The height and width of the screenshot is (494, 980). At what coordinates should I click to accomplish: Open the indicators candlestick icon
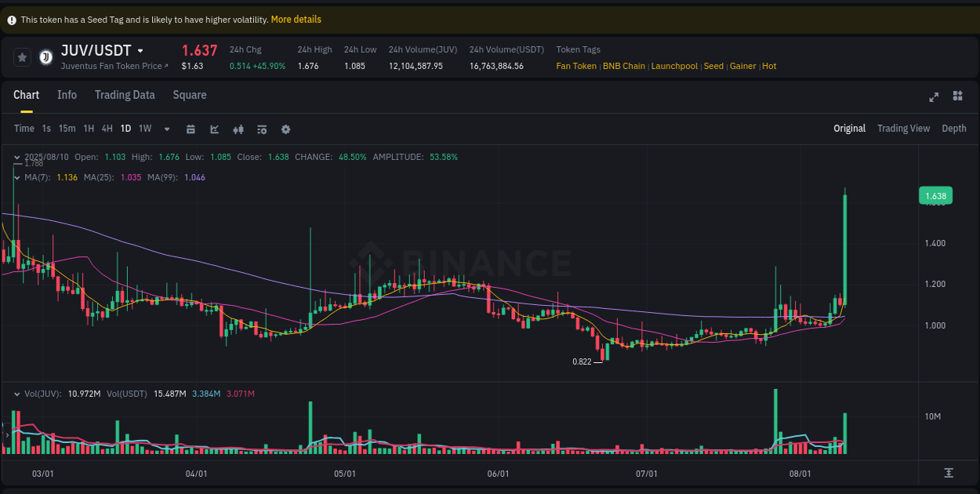[238, 129]
